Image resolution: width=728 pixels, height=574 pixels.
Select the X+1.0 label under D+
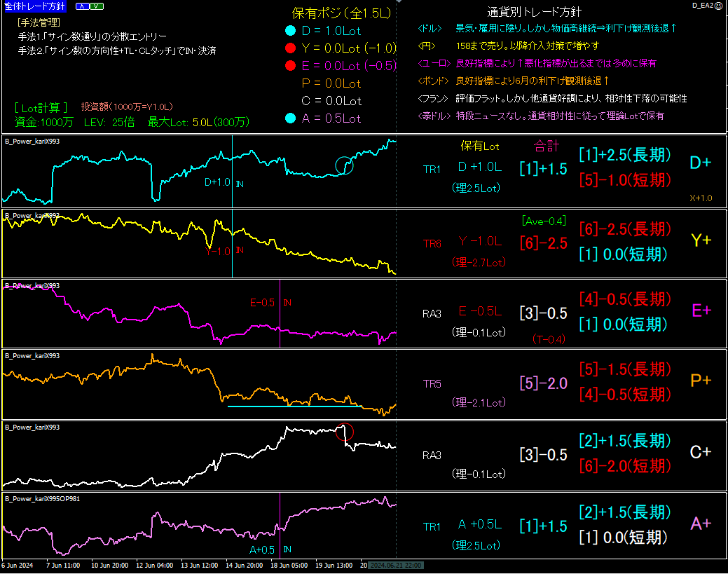pyautogui.click(x=701, y=198)
